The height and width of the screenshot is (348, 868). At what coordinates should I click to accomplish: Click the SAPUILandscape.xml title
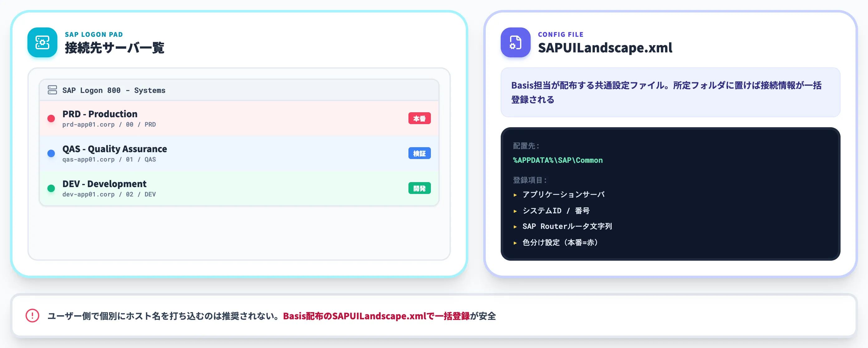point(605,47)
